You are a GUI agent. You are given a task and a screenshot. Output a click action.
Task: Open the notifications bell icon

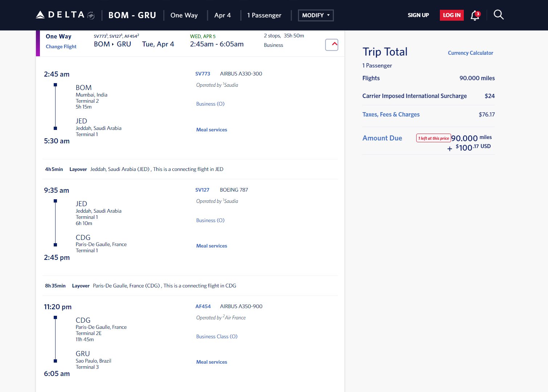pos(475,15)
